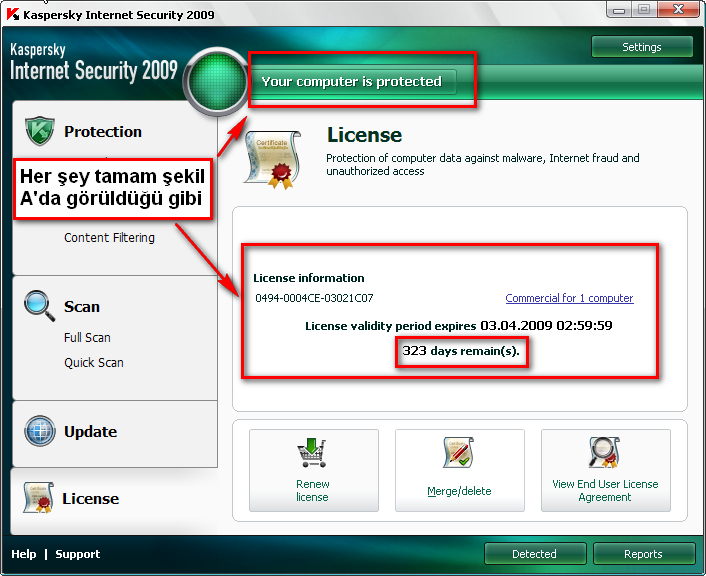The height and width of the screenshot is (576, 706).
Task: Click the 'License information' heading
Action: click(x=309, y=278)
